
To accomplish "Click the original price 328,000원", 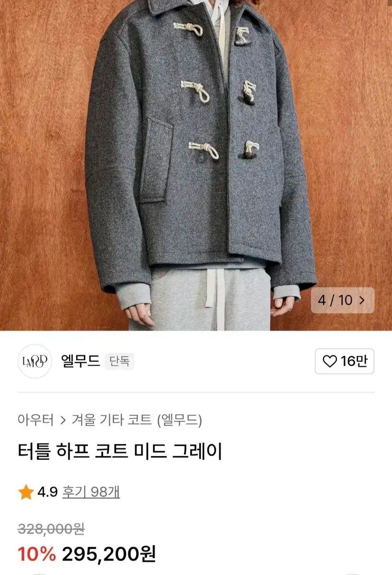I will pyautogui.click(x=51, y=529).
